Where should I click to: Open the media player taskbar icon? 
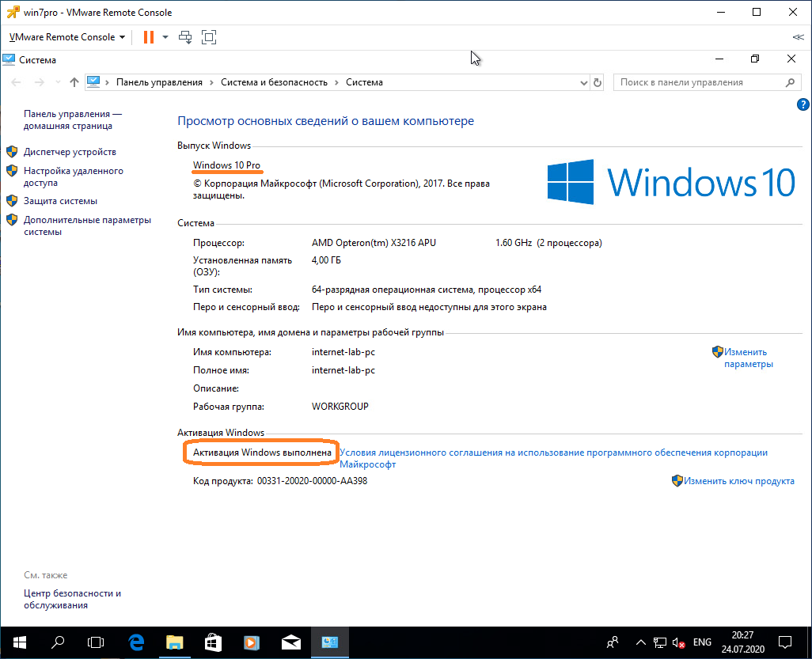pyautogui.click(x=252, y=642)
